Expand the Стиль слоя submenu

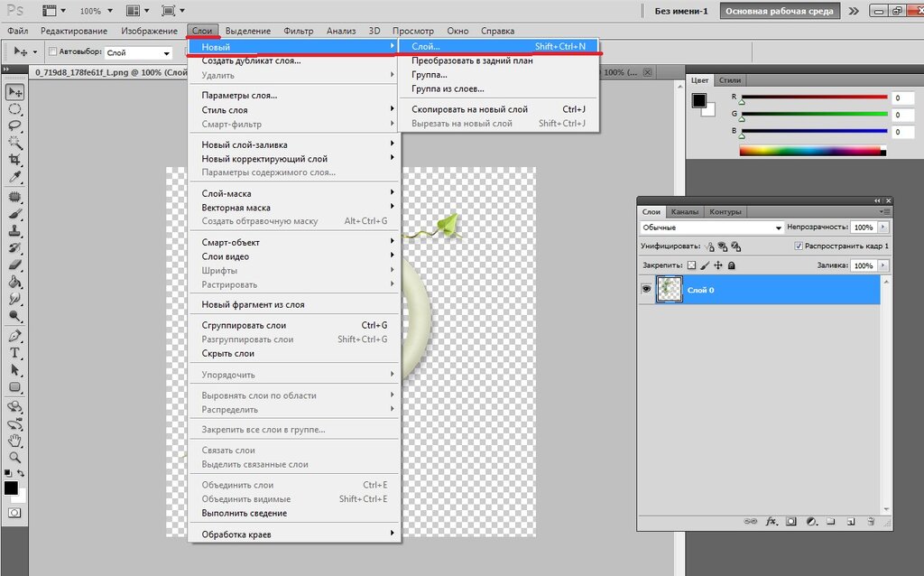click(x=293, y=109)
